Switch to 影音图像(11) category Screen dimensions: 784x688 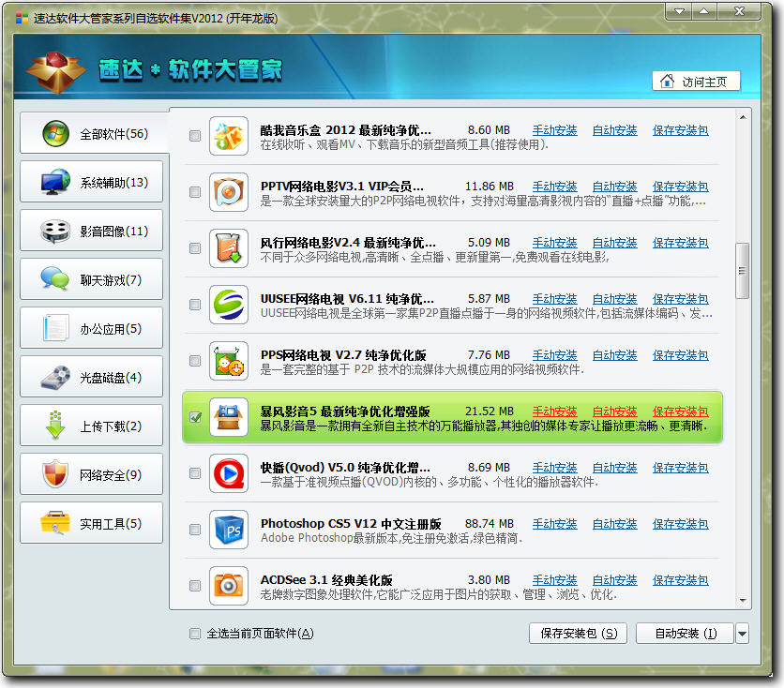pyautogui.click(x=91, y=231)
